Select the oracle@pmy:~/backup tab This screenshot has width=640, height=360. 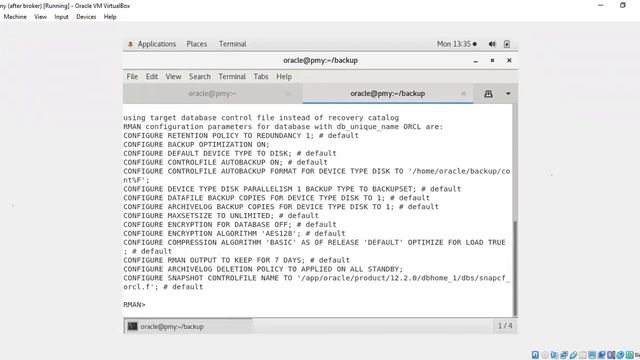[387, 93]
